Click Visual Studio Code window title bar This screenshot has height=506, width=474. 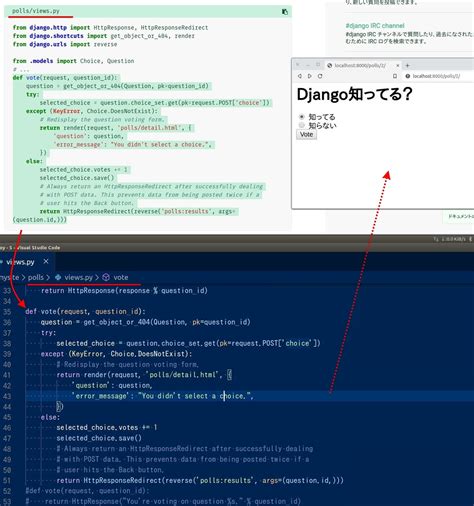237,247
